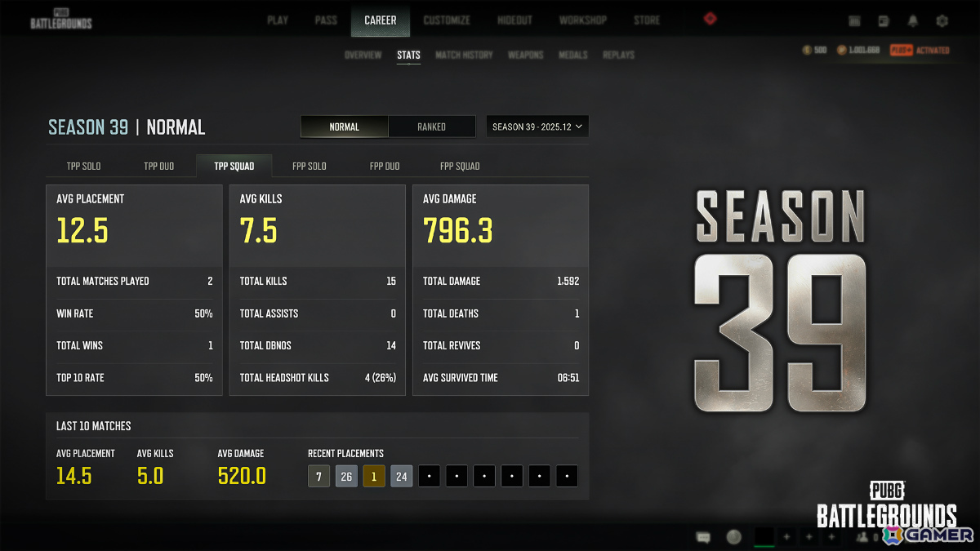Click the friends icon showing 0 online
Image resolution: width=980 pixels, height=551 pixels.
click(863, 537)
